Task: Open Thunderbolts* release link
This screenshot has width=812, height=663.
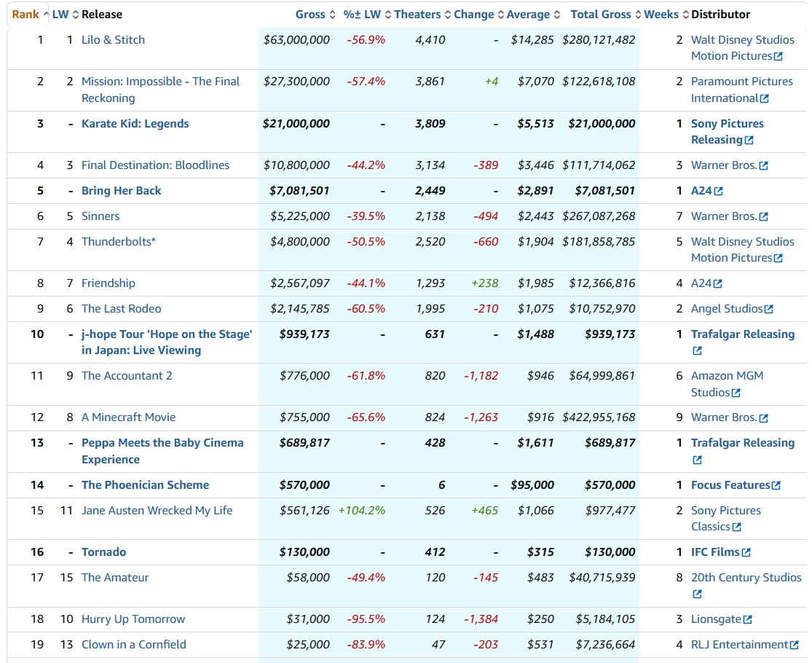Action: [119, 241]
